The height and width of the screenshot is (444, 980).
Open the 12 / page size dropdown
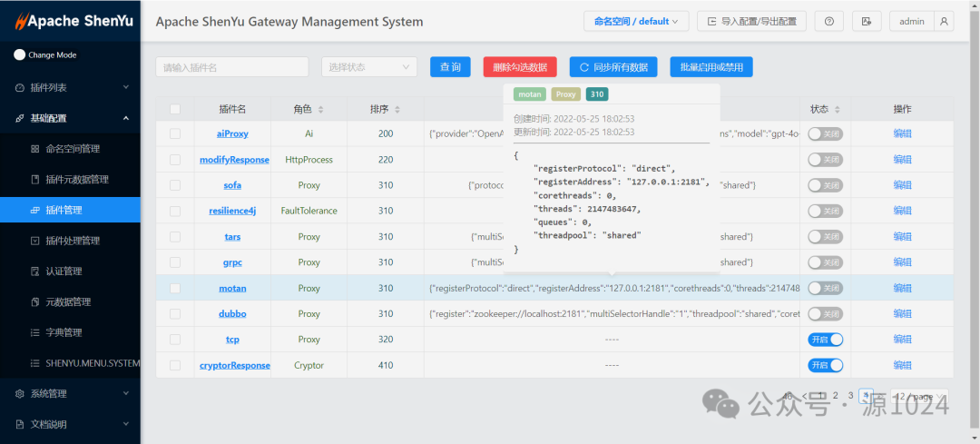pos(919,396)
